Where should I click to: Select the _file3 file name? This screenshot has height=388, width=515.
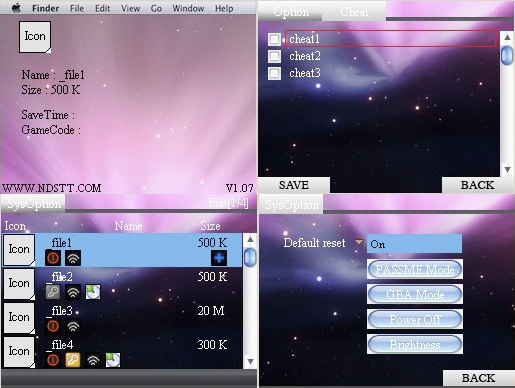tap(59, 311)
